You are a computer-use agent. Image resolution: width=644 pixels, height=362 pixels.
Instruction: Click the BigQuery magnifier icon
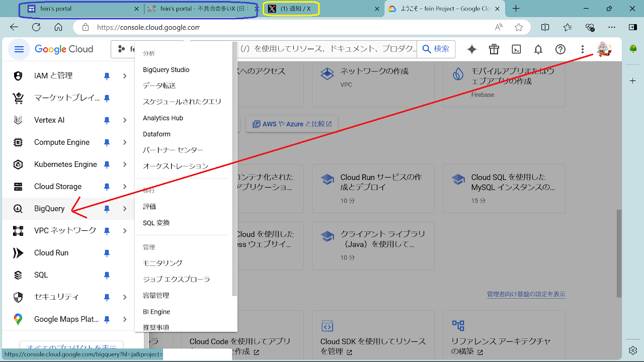click(18, 209)
